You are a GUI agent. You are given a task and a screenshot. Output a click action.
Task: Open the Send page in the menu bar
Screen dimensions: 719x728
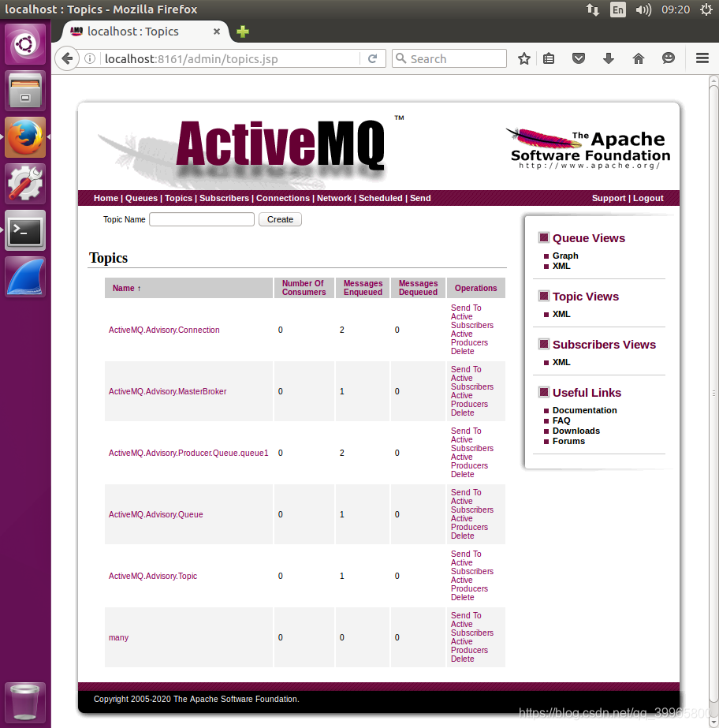[x=420, y=198]
